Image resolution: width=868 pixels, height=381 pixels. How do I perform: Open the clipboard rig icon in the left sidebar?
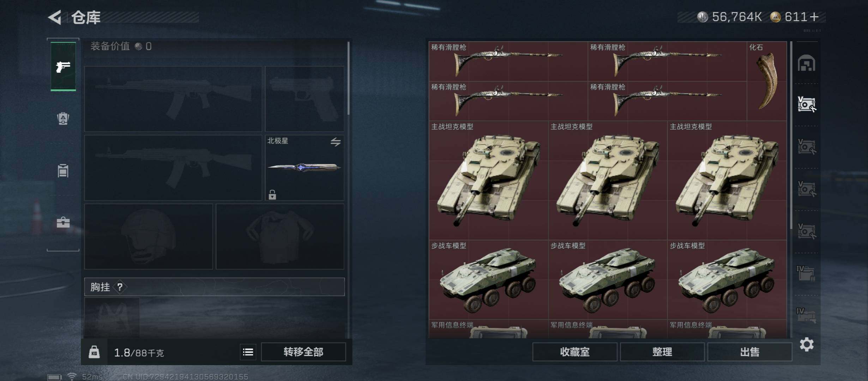point(63,170)
